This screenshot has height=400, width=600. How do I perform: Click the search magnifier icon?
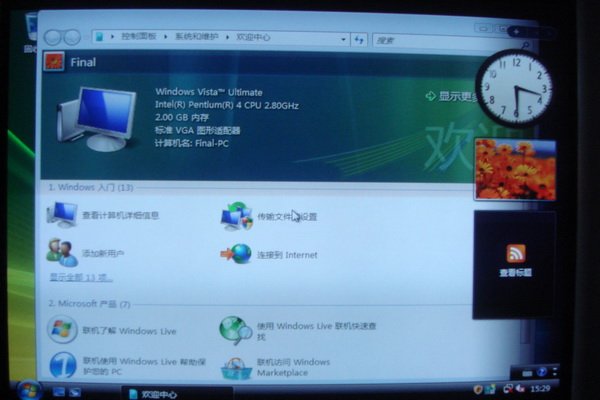click(x=526, y=45)
